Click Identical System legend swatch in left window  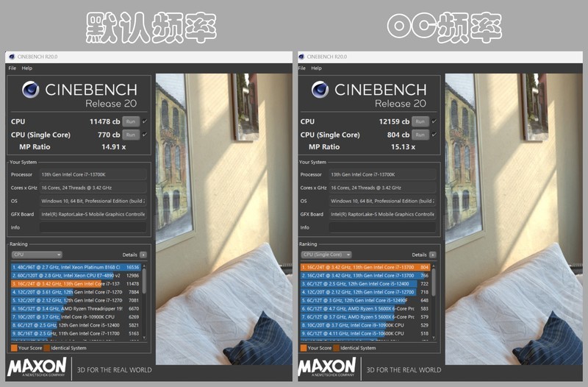47,348
